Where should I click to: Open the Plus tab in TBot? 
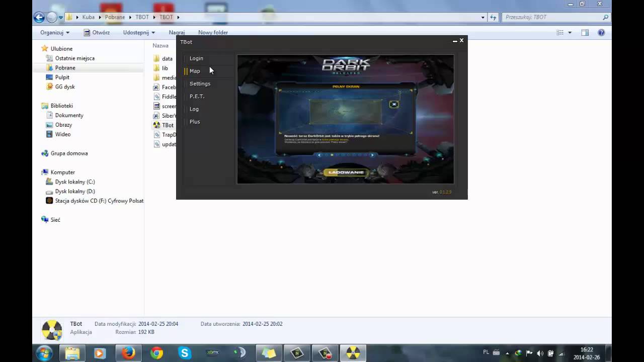[x=195, y=122]
